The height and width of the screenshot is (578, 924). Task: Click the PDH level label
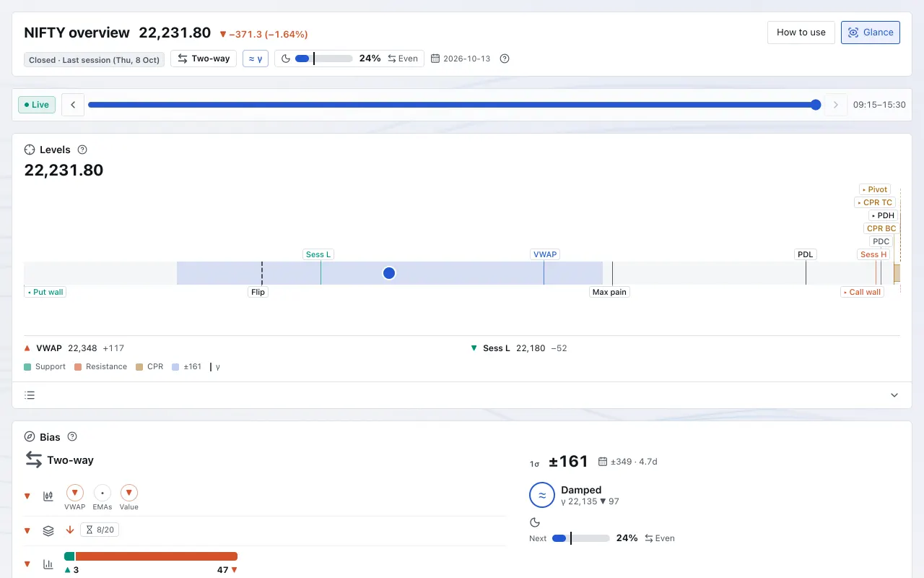[883, 215]
